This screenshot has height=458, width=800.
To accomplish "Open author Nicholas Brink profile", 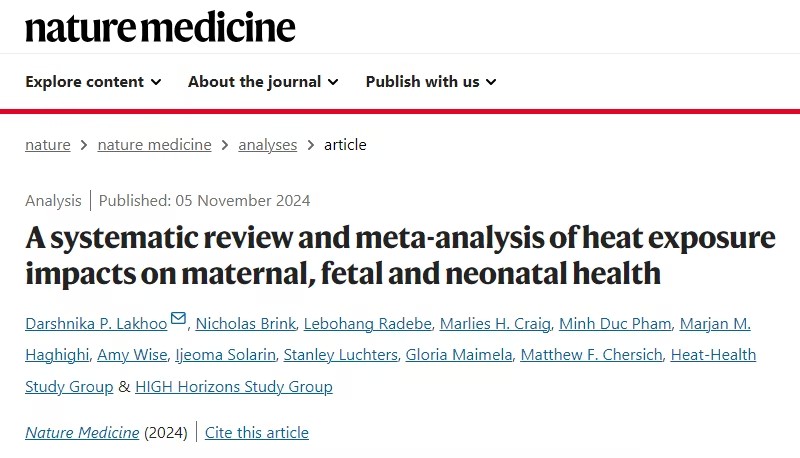I will point(245,324).
